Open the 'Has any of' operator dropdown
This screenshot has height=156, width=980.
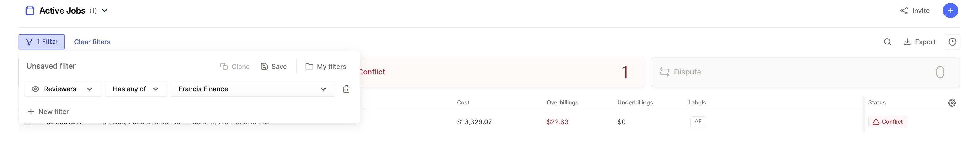coord(135,89)
